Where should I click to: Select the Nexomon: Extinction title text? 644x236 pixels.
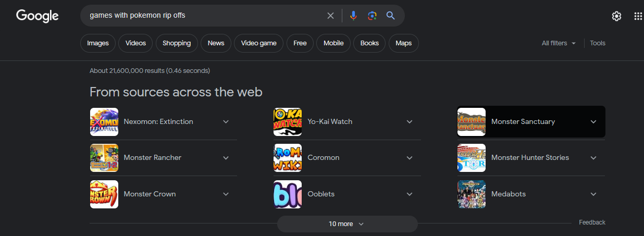click(x=158, y=122)
